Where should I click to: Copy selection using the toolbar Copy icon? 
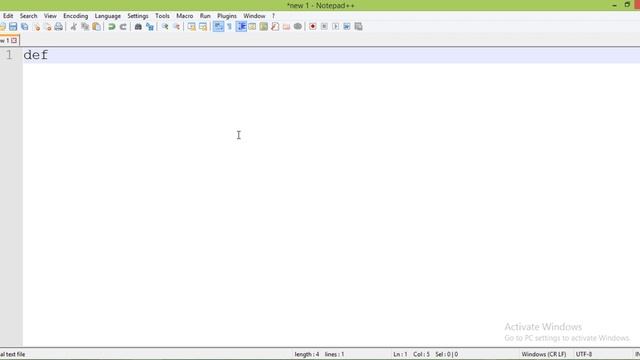85,27
